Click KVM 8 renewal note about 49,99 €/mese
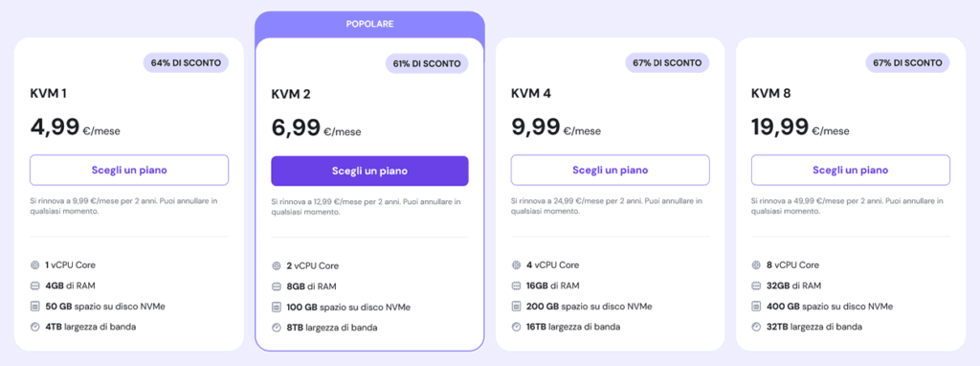The width and height of the screenshot is (980, 366). pyautogui.click(x=847, y=206)
